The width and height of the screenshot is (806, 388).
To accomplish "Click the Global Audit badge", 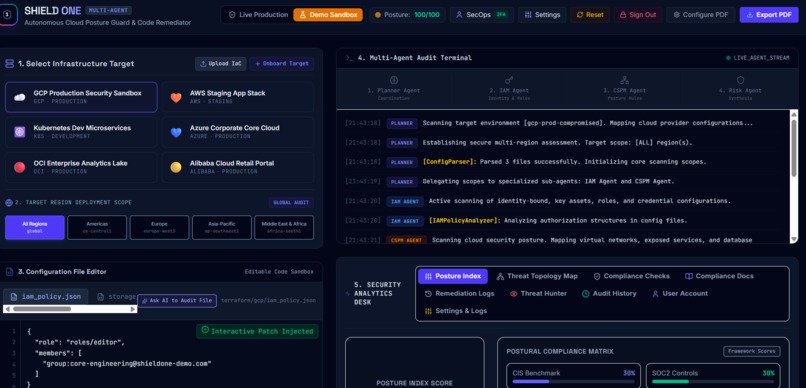I will pos(291,202).
